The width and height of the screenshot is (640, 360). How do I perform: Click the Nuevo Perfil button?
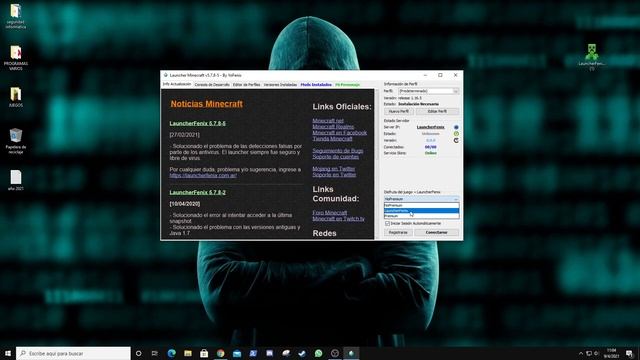[x=399, y=111]
